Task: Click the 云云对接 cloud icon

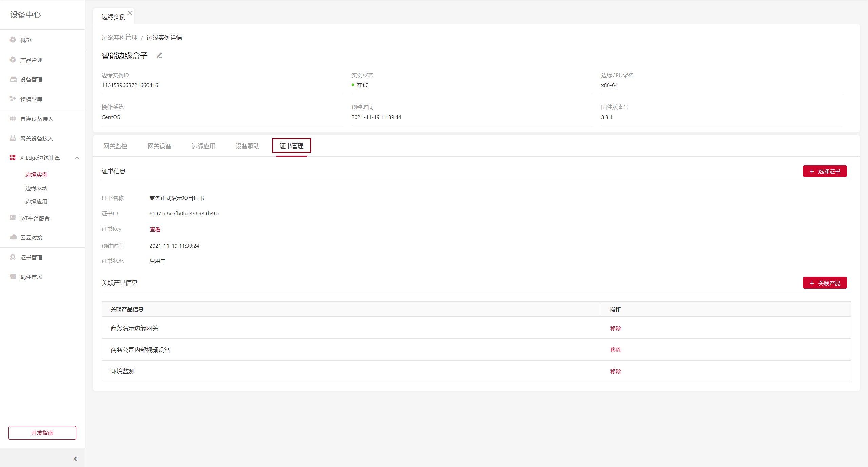Action: [x=13, y=237]
